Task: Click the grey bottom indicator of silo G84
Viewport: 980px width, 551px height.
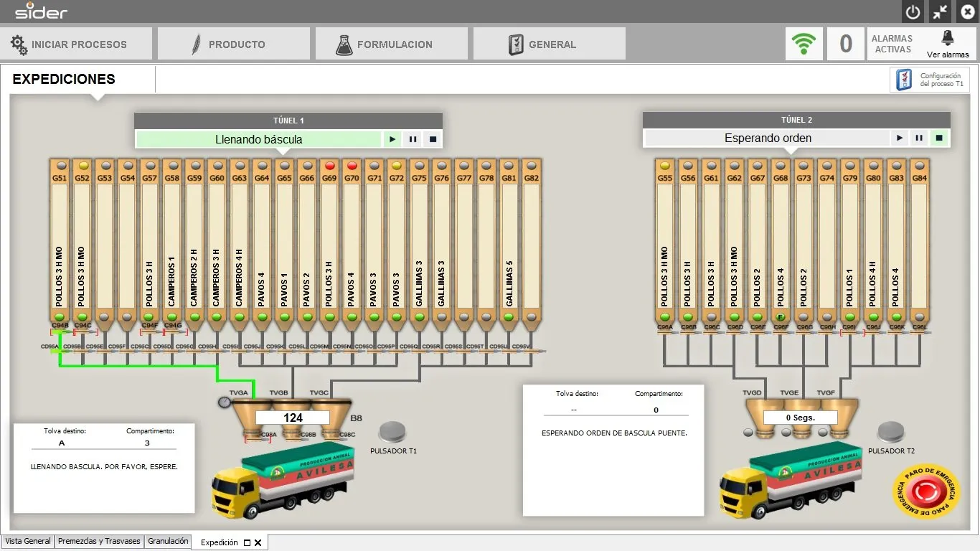Action: tap(920, 316)
